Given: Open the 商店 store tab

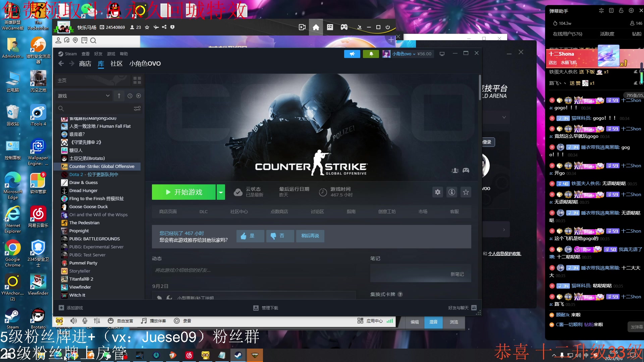Looking at the screenshot, I should (x=85, y=64).
